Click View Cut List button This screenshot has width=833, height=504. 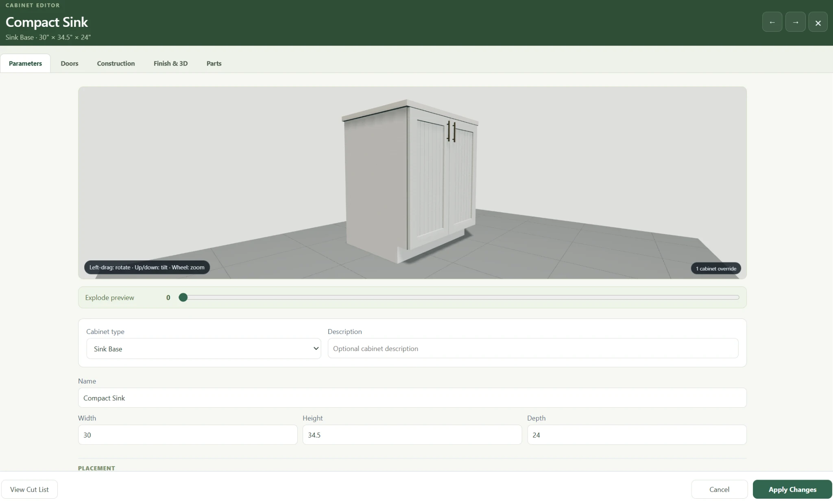coord(29,489)
